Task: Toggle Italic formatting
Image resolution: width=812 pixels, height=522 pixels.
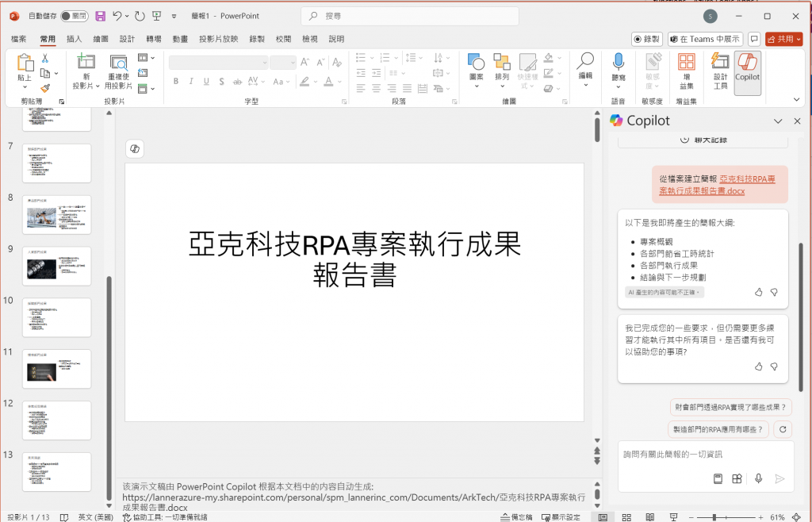Action: tap(191, 81)
